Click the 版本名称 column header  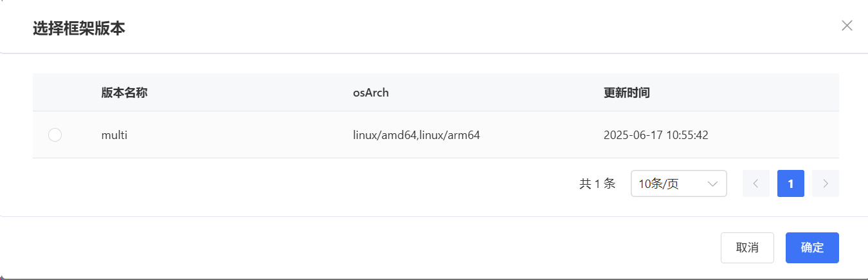(125, 93)
